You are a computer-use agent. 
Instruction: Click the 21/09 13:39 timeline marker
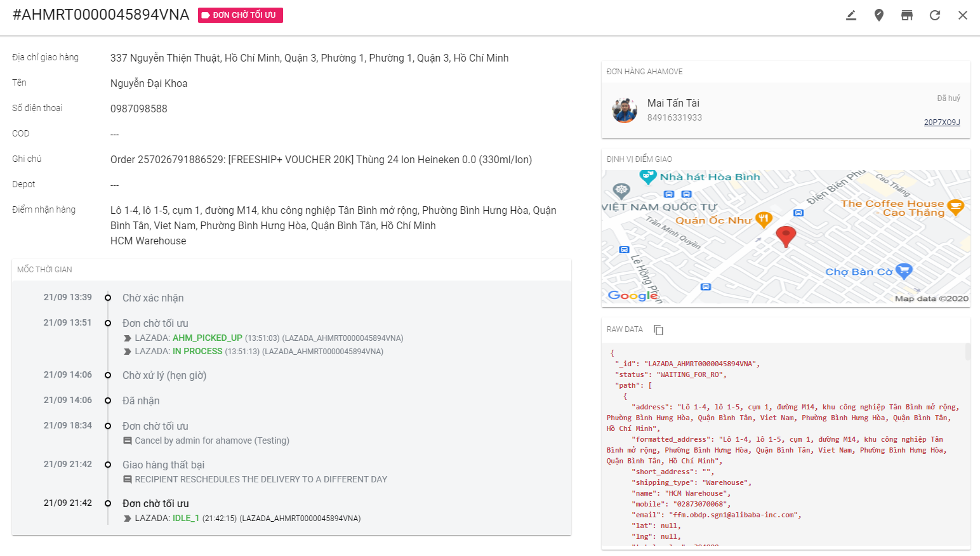click(108, 298)
